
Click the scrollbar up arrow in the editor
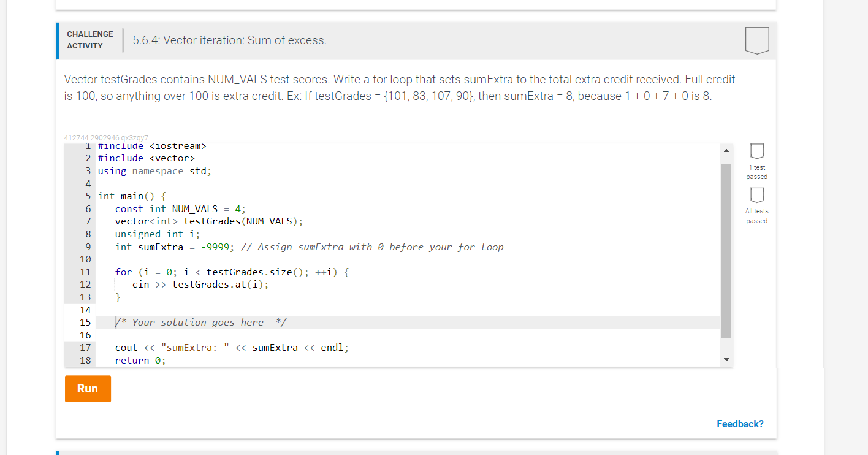726,150
